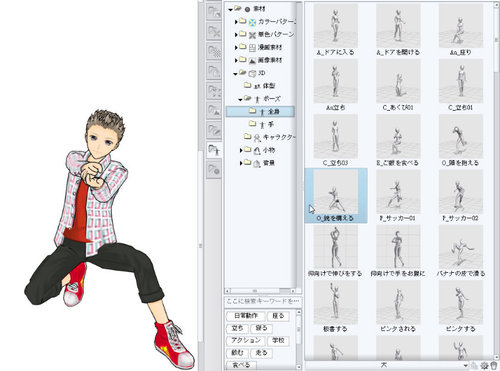Screen dimensions: 500x371
Task: Filter by the 日常動作 tag
Action: click(246, 316)
